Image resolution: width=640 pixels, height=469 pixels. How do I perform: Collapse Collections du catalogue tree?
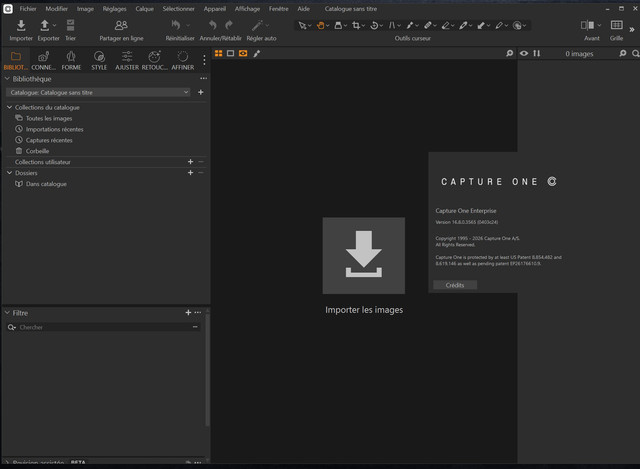point(9,107)
